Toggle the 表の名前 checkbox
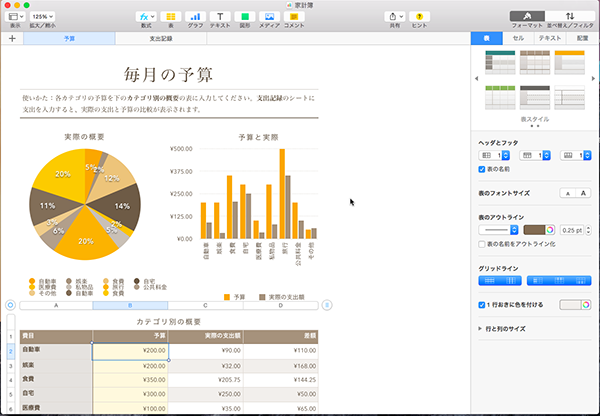Viewport: 600px width, 416px height. tap(482, 169)
